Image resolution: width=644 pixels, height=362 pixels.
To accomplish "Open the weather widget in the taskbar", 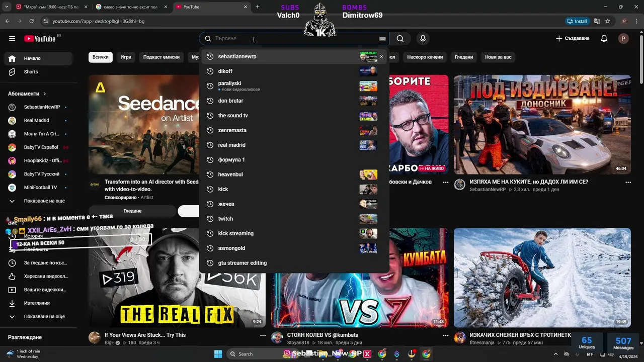I will click(x=23, y=354).
